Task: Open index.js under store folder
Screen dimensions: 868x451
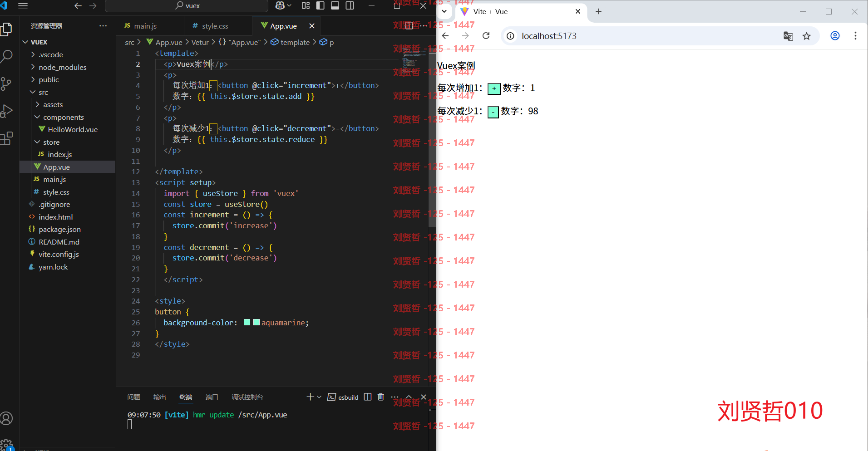Action: (x=67, y=154)
